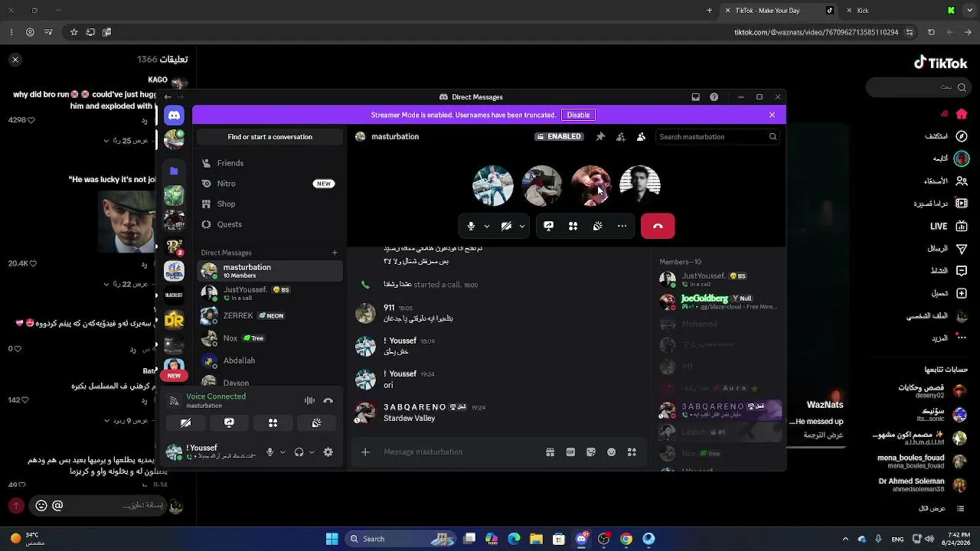Open Discord help question mark icon
Image resolution: width=980 pixels, height=551 pixels.
tap(714, 97)
